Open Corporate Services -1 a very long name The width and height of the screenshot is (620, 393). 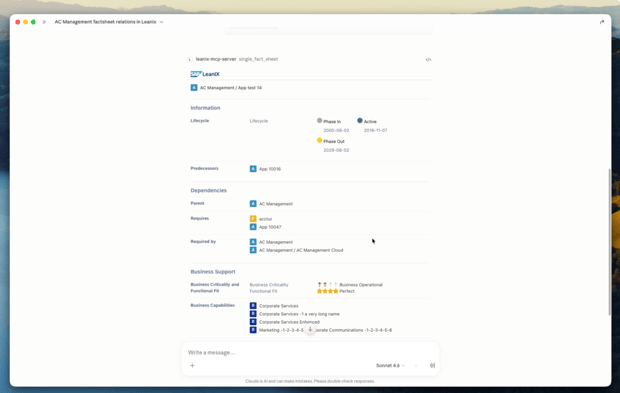point(299,314)
